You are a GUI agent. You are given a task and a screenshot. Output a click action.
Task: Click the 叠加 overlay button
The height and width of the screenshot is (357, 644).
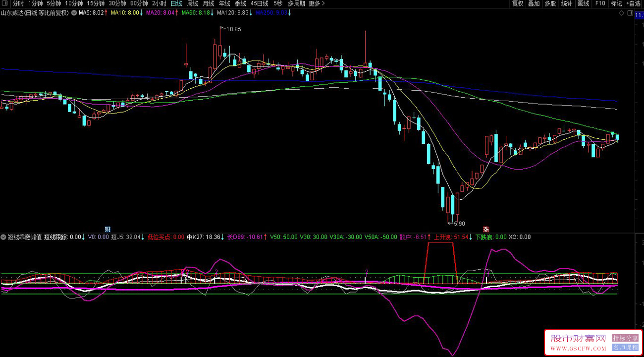pyautogui.click(x=534, y=3)
